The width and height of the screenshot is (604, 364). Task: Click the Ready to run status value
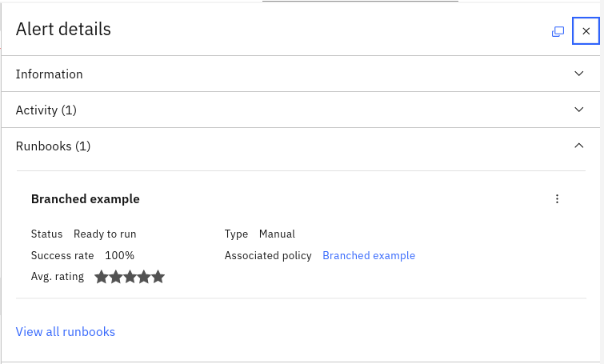point(105,234)
